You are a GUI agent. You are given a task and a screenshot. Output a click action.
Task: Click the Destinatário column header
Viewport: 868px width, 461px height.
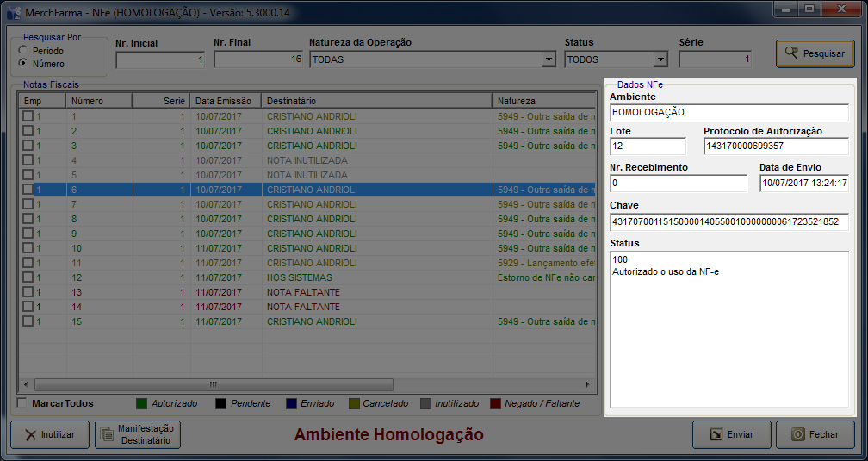[375, 101]
